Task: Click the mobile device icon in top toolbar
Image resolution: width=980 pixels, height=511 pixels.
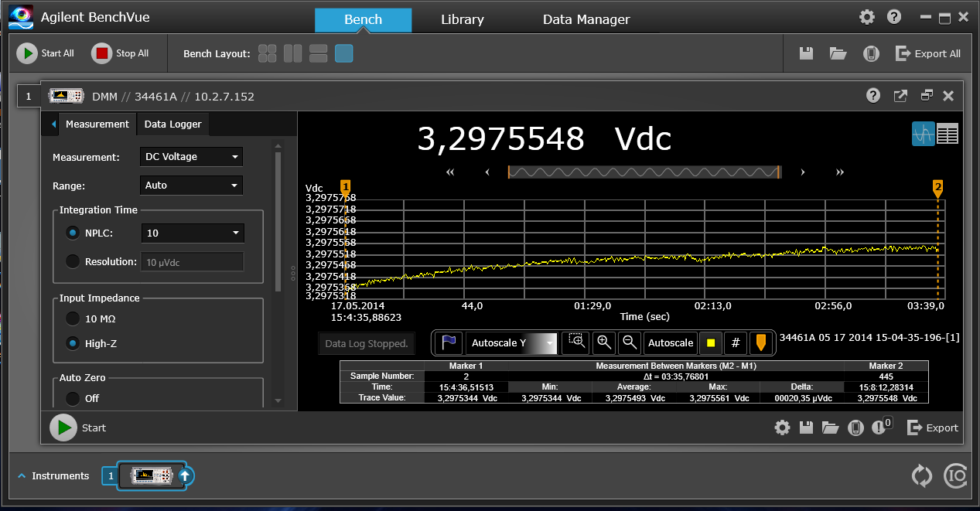Action: click(x=872, y=53)
